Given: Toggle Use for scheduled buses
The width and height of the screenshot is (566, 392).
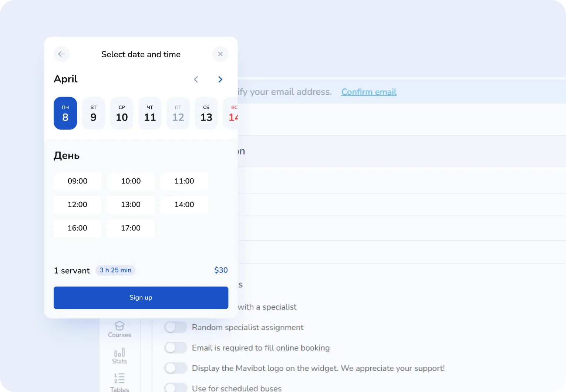Looking at the screenshot, I should 175,387.
